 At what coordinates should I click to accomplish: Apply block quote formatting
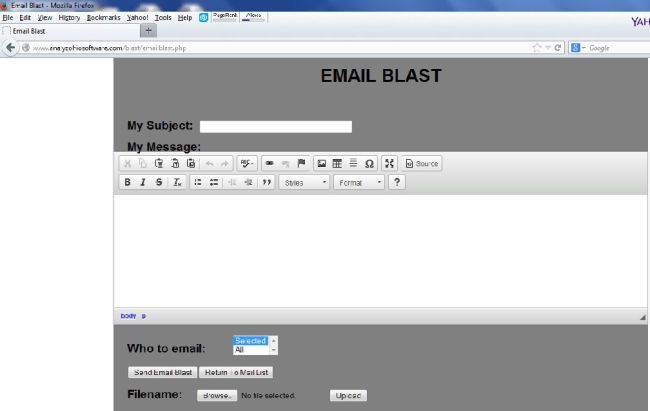point(267,182)
